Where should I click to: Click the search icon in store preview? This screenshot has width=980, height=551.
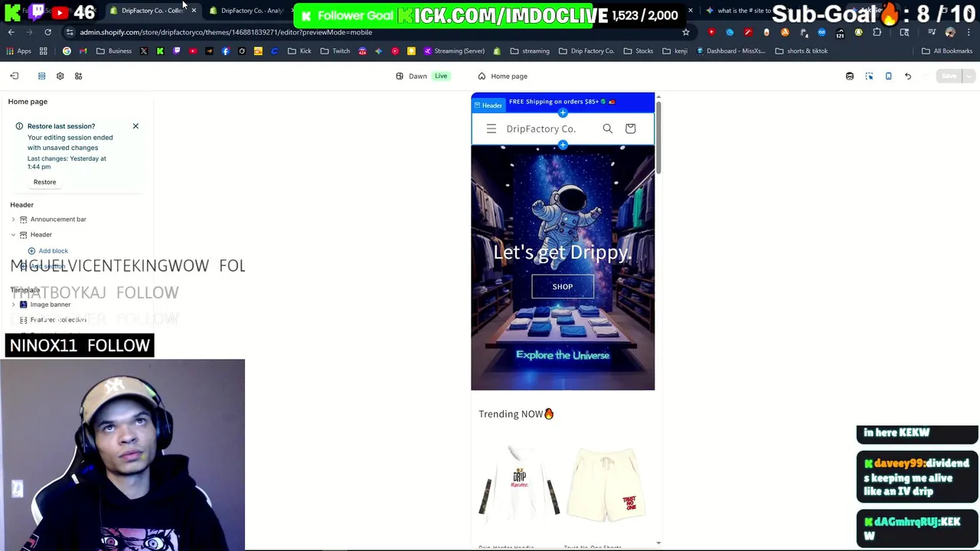pyautogui.click(x=607, y=129)
